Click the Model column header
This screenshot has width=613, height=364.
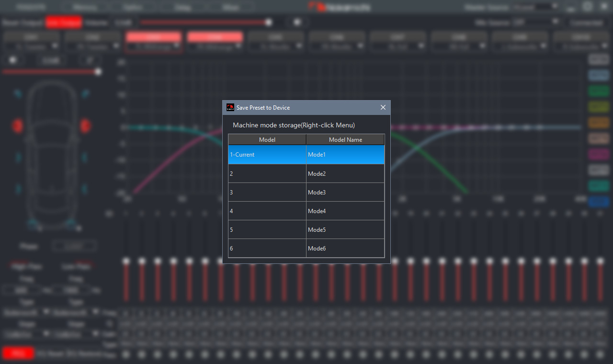point(267,140)
